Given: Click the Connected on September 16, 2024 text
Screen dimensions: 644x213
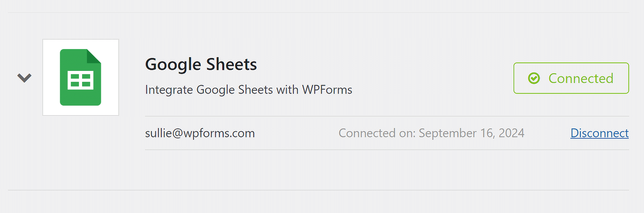Looking at the screenshot, I should coord(431,133).
